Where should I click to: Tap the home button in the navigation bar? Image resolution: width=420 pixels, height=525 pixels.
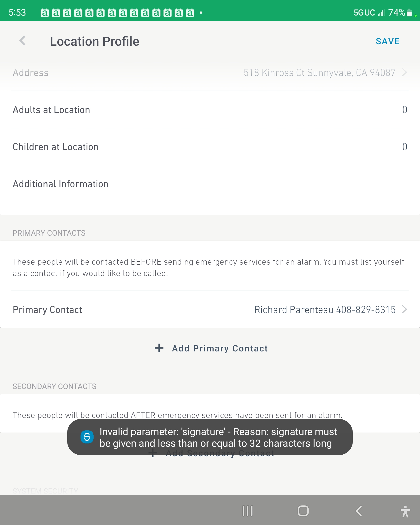click(x=303, y=511)
